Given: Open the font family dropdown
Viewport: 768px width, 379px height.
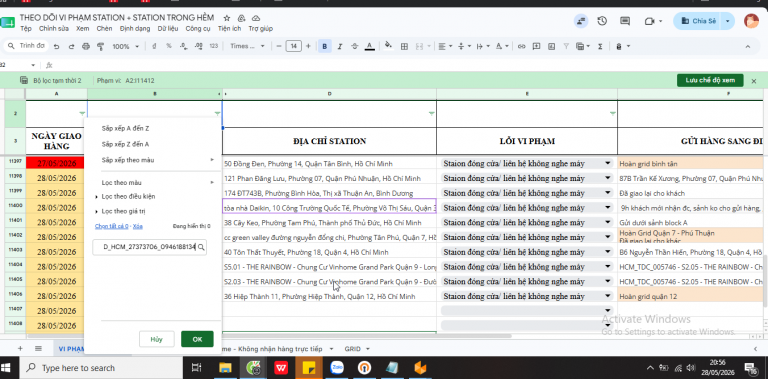Looking at the screenshot, I should pos(247,46).
